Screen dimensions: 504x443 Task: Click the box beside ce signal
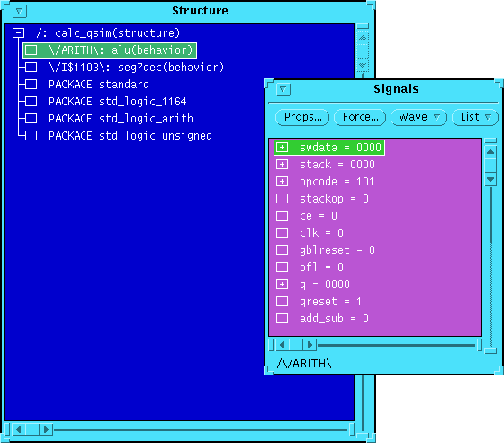pos(283,216)
